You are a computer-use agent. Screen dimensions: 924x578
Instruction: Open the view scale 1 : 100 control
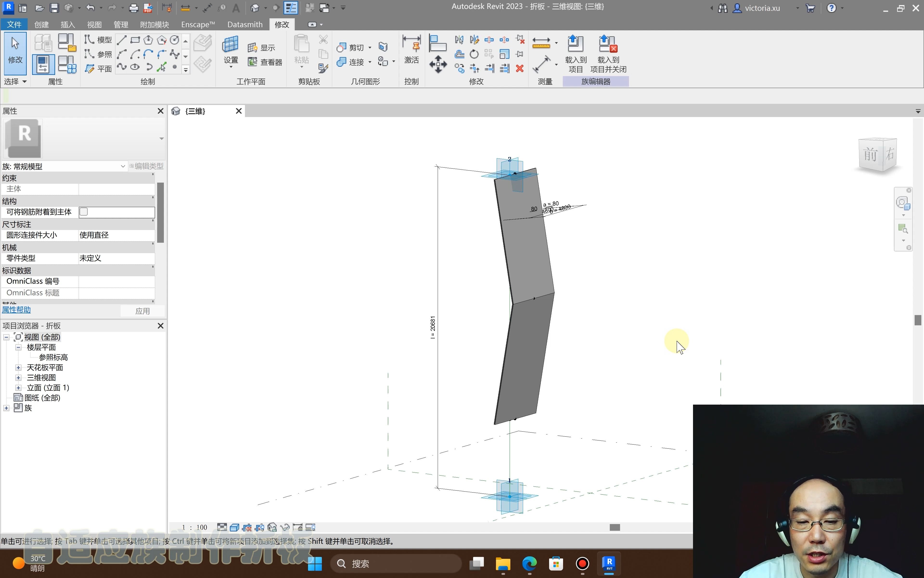[195, 527]
